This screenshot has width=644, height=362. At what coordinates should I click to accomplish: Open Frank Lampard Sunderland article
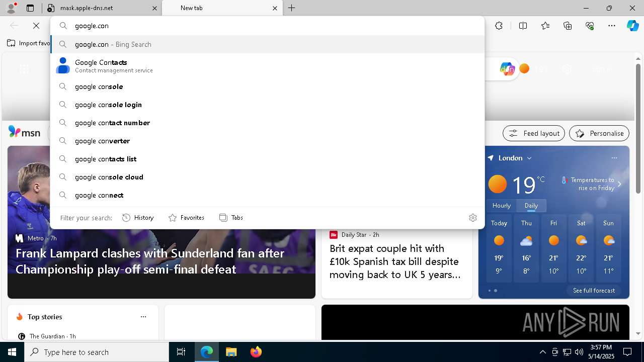[150, 261]
